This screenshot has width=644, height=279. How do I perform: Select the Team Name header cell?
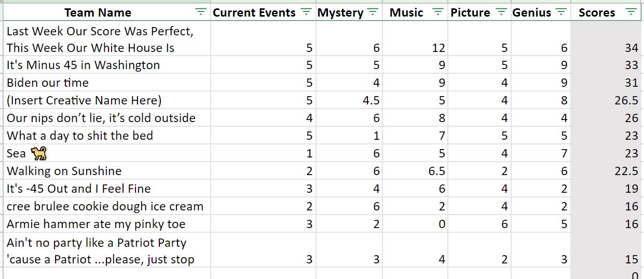pos(107,12)
